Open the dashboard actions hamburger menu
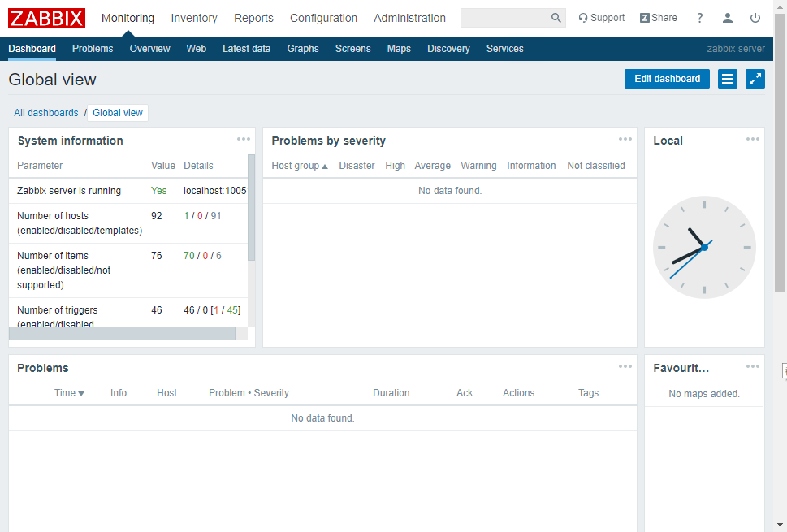Viewport: 787px width, 532px height. click(728, 79)
